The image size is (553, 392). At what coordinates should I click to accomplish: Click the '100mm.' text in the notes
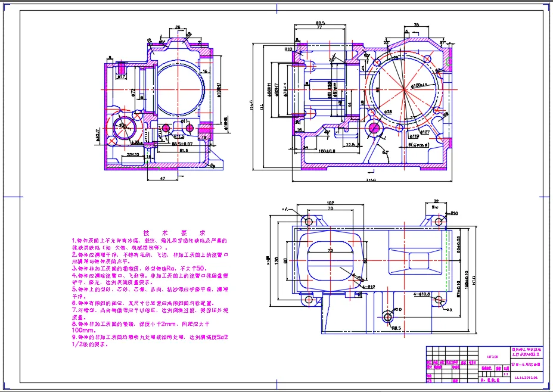[x=83, y=330]
